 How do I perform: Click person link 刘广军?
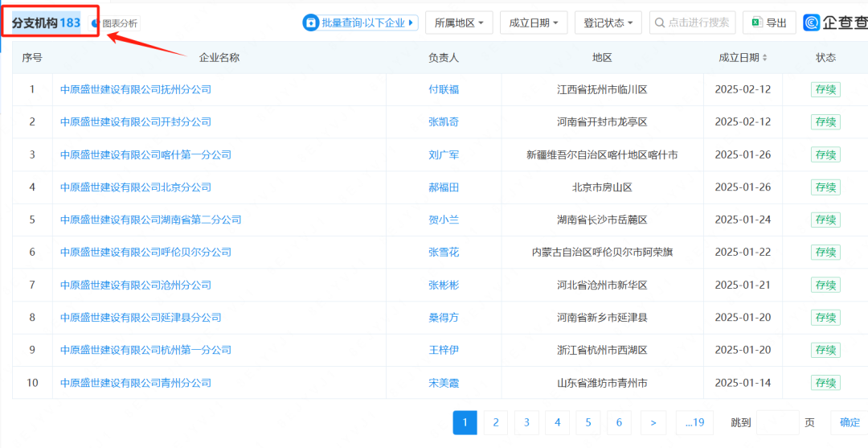(444, 154)
